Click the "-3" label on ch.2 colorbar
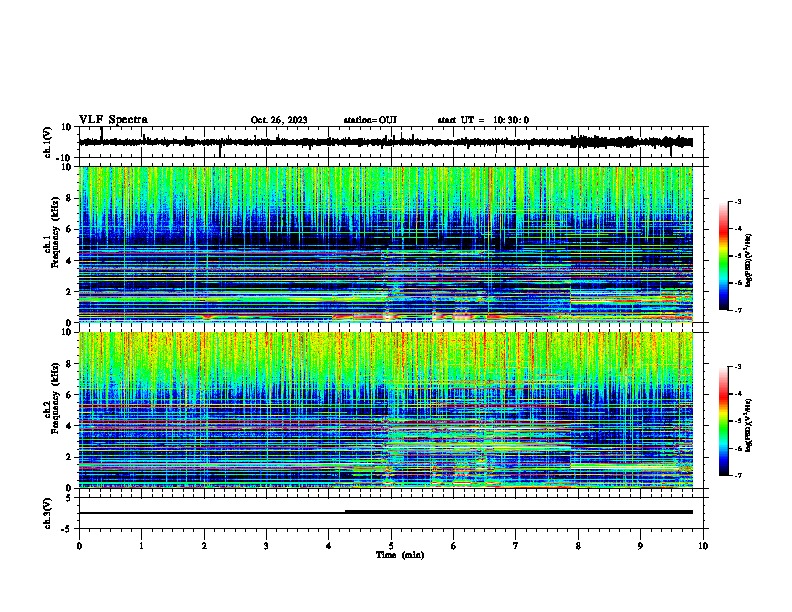 (738, 367)
